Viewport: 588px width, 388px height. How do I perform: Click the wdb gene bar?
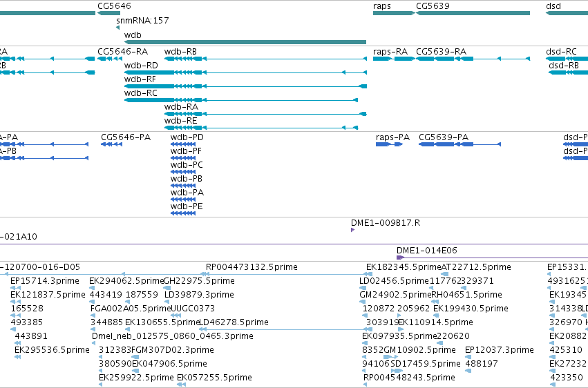click(245, 42)
